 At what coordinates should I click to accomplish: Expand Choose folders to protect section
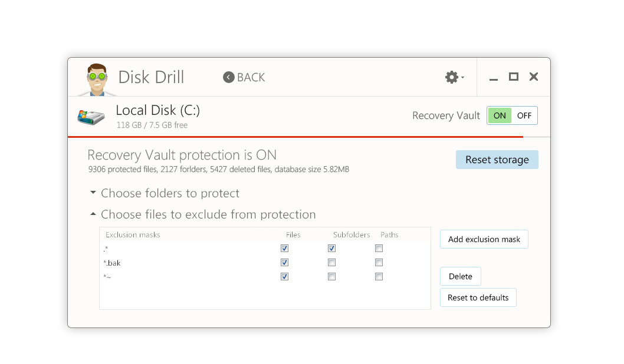click(93, 193)
